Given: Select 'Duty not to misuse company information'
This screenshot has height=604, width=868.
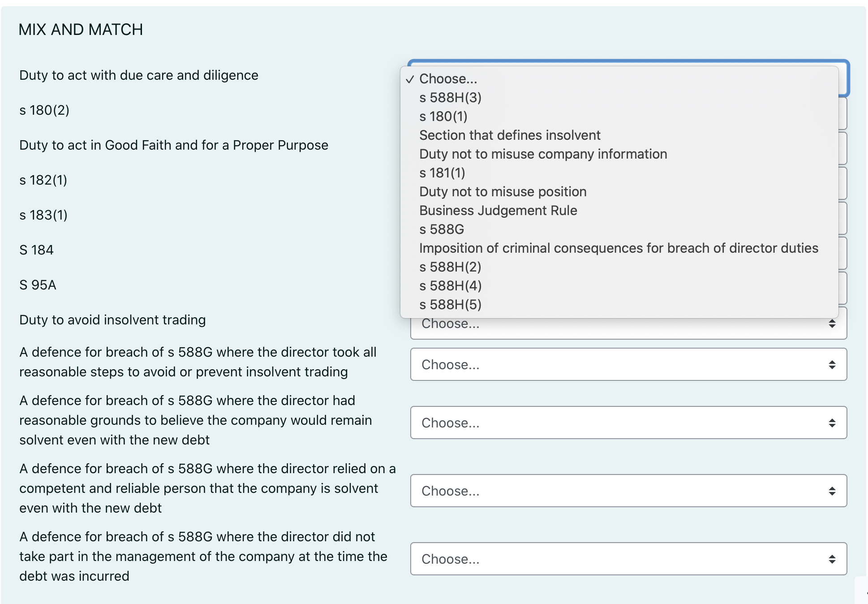Looking at the screenshot, I should [x=543, y=154].
